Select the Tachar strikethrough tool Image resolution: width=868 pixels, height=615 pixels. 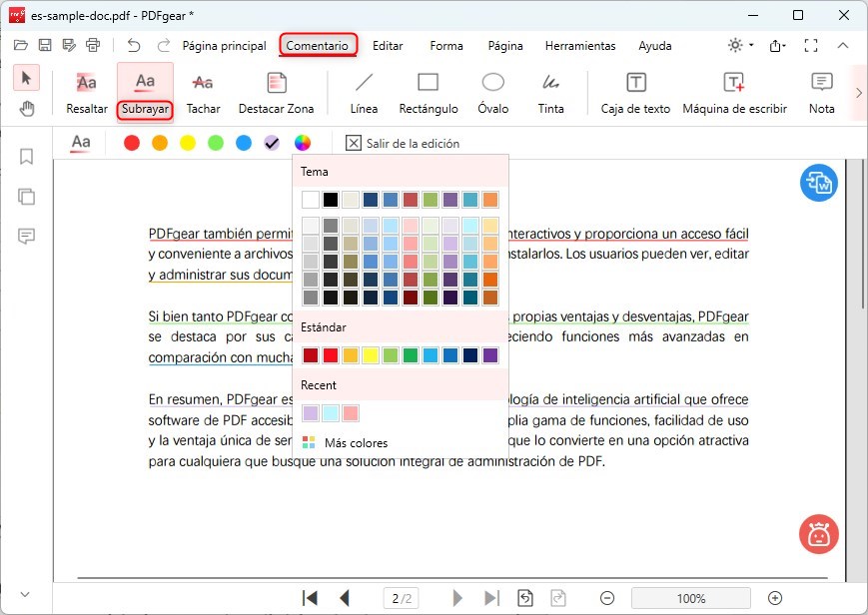(203, 92)
